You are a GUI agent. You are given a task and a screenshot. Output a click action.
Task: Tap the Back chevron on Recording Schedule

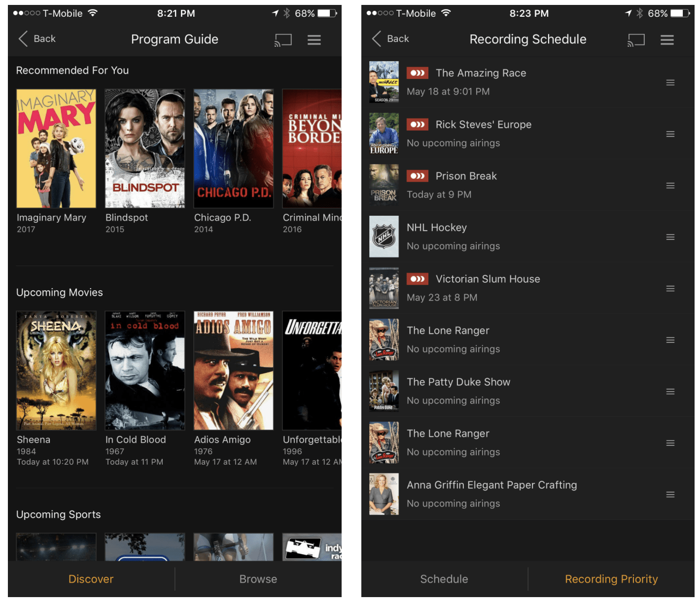click(x=376, y=38)
